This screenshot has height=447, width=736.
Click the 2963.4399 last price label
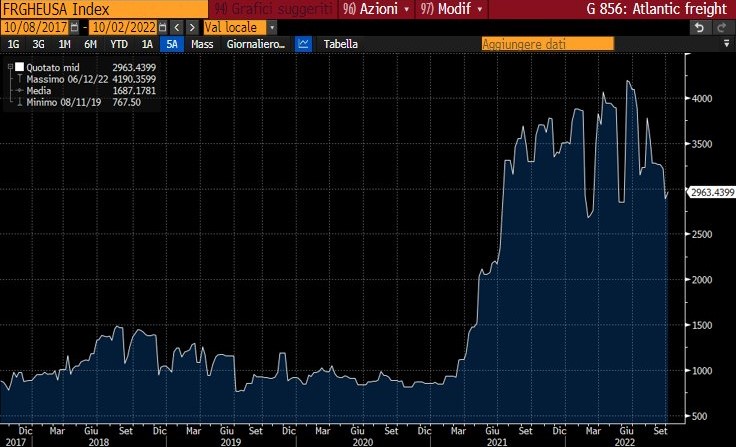click(x=712, y=192)
